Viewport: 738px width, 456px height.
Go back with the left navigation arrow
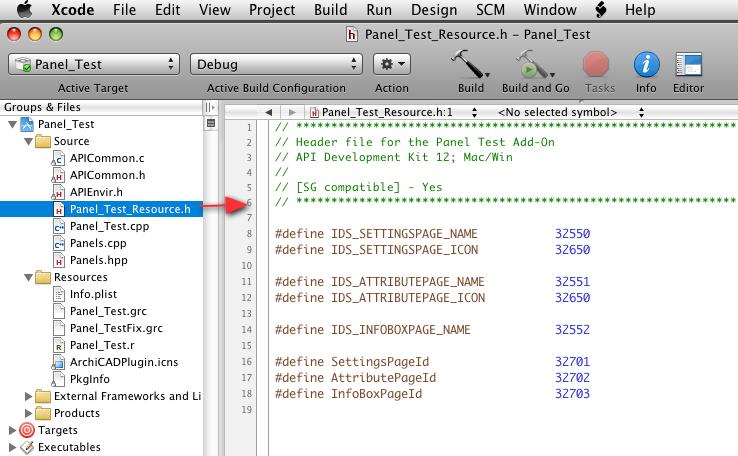point(269,112)
